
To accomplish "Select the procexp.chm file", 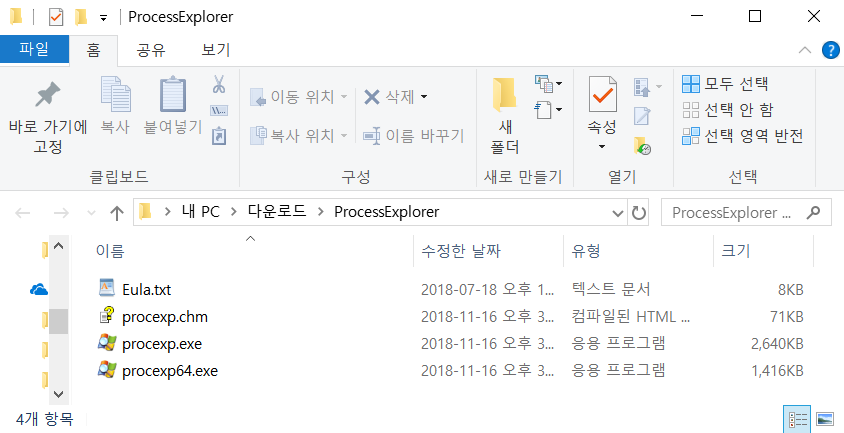I will (165, 317).
